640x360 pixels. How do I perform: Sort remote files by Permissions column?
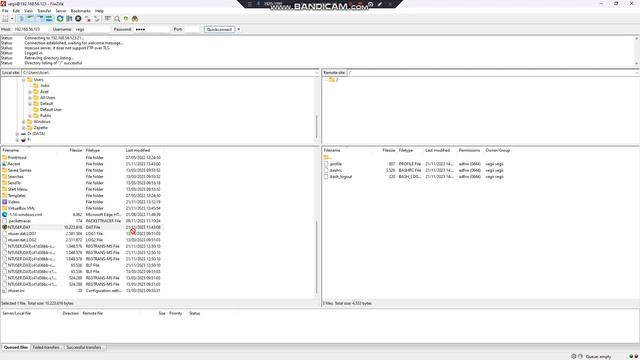[x=469, y=150]
